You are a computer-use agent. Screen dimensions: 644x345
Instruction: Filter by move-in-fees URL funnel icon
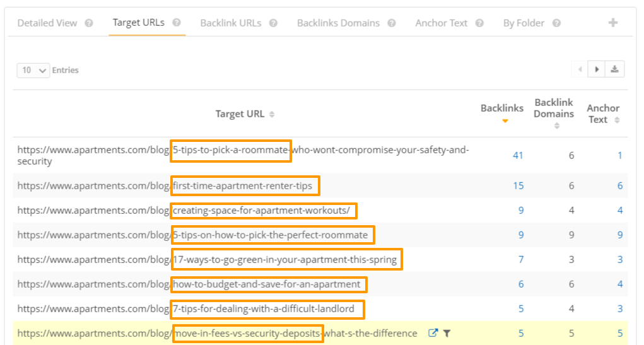pos(447,333)
